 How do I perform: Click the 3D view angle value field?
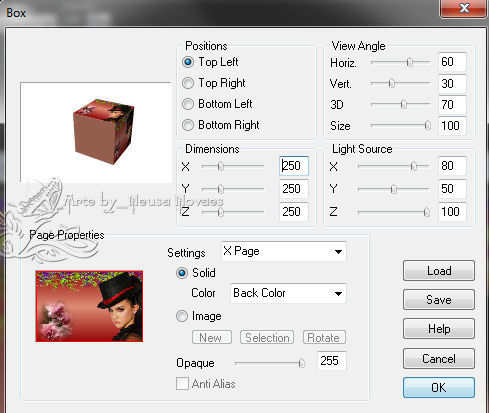point(452,105)
